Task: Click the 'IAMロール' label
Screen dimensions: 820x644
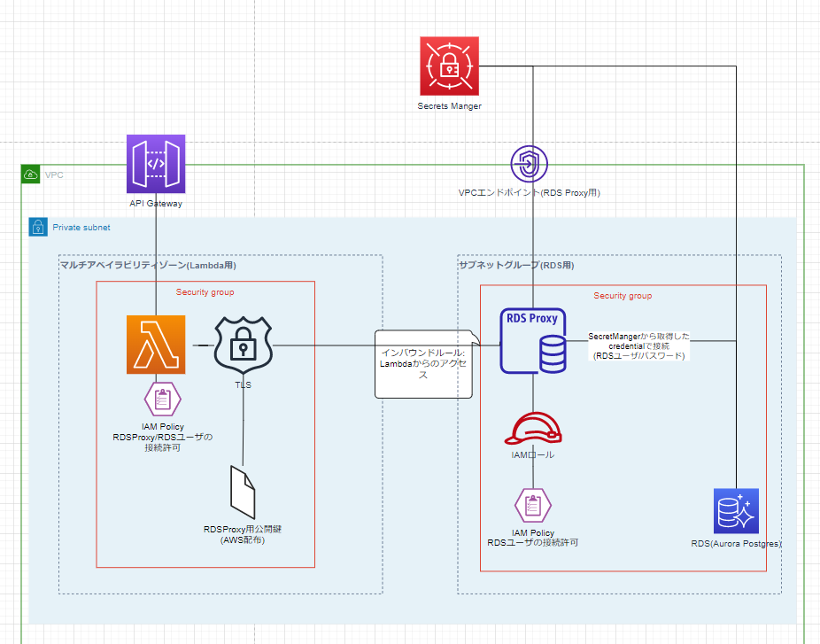Action: 533,455
